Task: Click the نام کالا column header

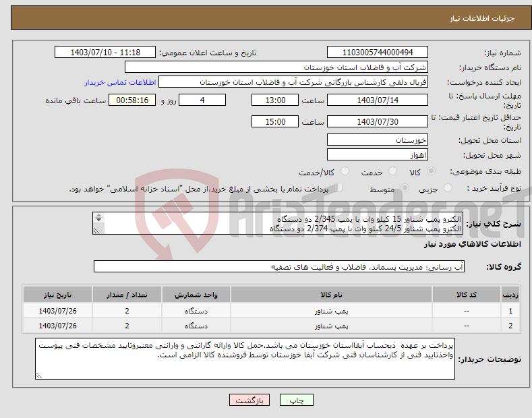Action: (x=331, y=295)
